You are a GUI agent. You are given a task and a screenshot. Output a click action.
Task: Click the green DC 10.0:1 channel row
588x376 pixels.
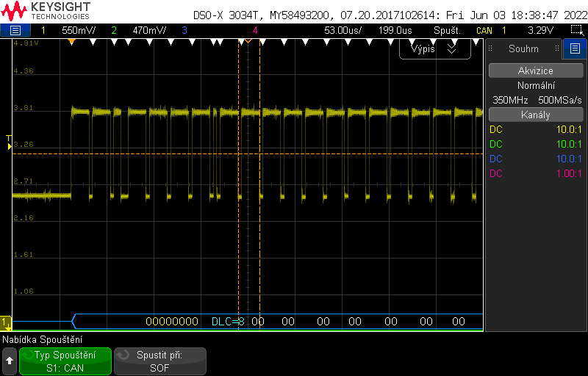click(536, 144)
